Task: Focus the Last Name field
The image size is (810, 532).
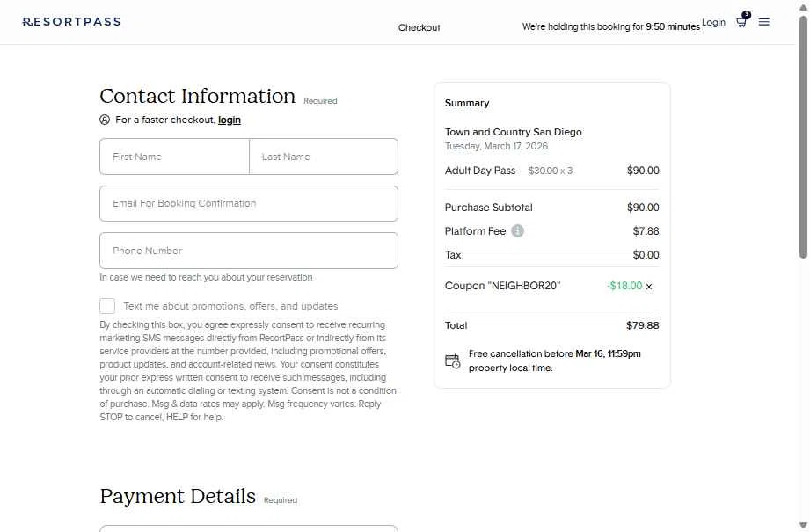Action: [323, 157]
